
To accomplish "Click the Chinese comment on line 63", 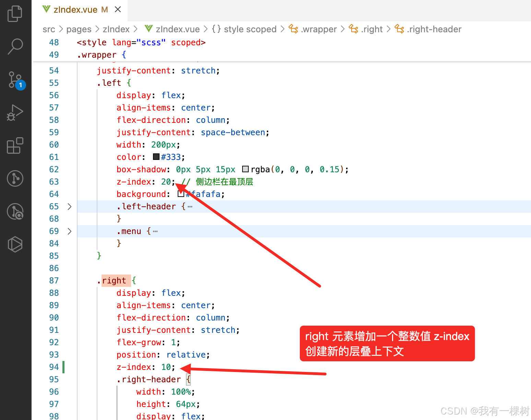I will (217, 182).
